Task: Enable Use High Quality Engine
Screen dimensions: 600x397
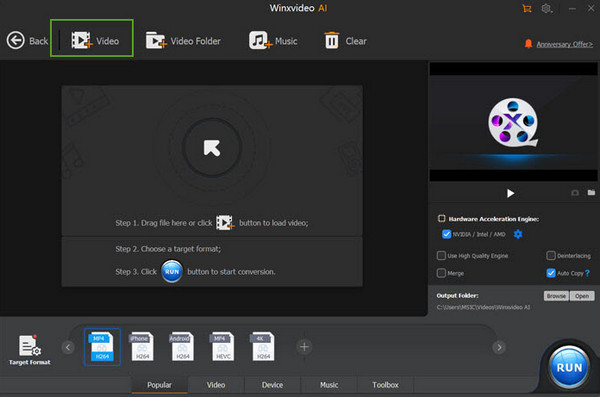Action: pos(441,255)
